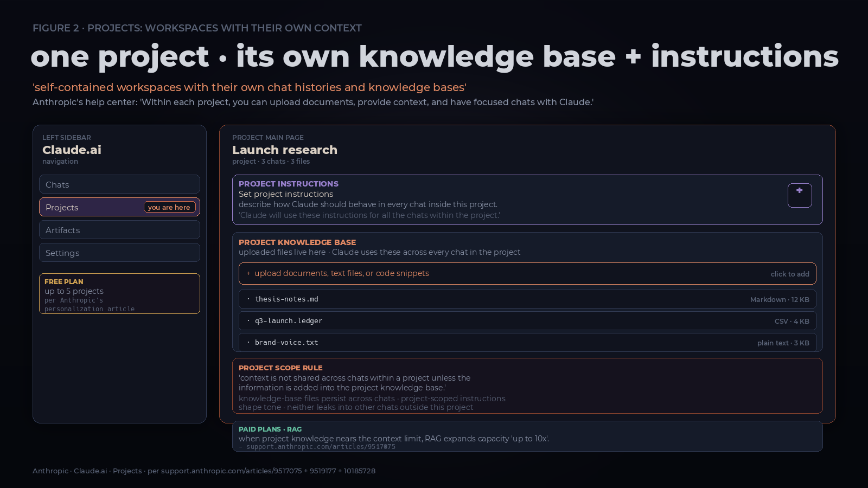Viewport: 868px width, 488px height.
Task: Open the Free Plan info card
Action: pos(119,294)
